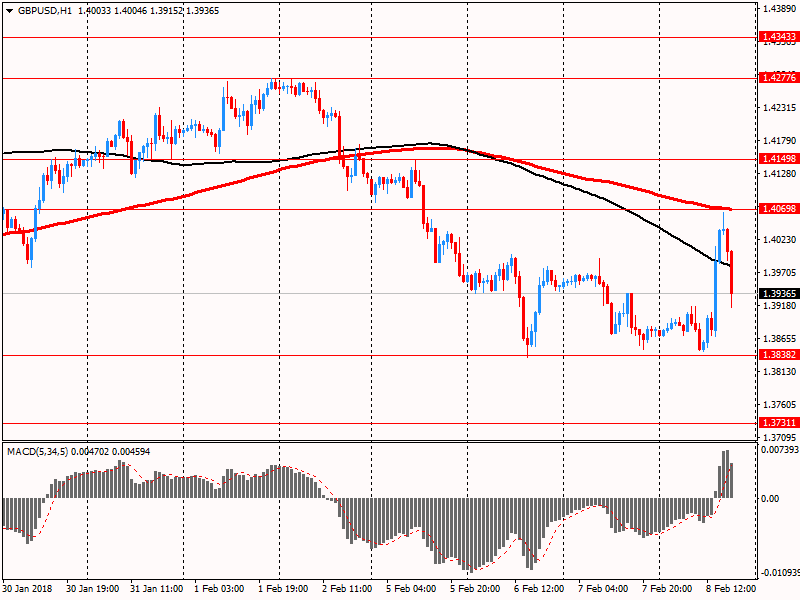Screen dimensions: 800x600
Task: Click the 30 Jan 19:00 time label
Action: 93,588
